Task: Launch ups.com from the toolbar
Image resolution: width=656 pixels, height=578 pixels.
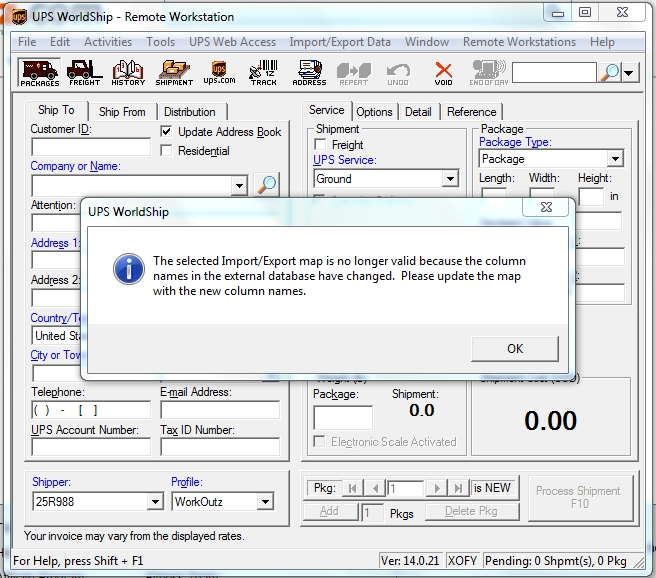Action: 219,73
